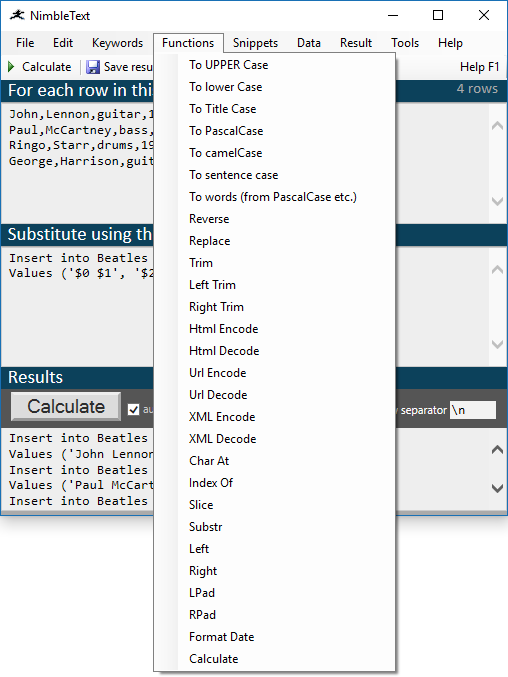Click the Left function entry
The width and height of the screenshot is (508, 677).
[275, 549]
